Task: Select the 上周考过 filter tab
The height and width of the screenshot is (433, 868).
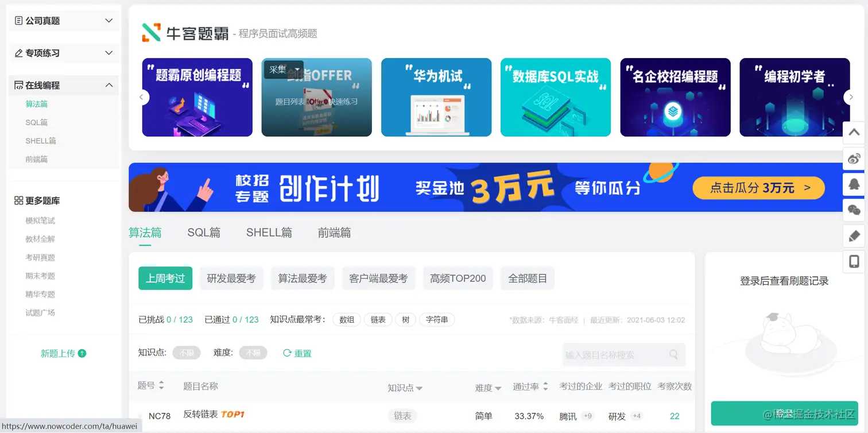Action: point(165,279)
